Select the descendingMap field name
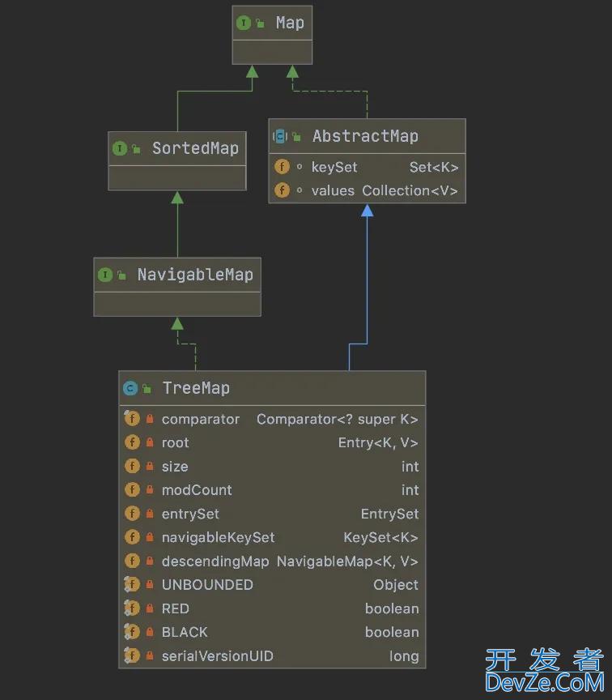This screenshot has height=700, width=612. pyautogui.click(x=215, y=561)
